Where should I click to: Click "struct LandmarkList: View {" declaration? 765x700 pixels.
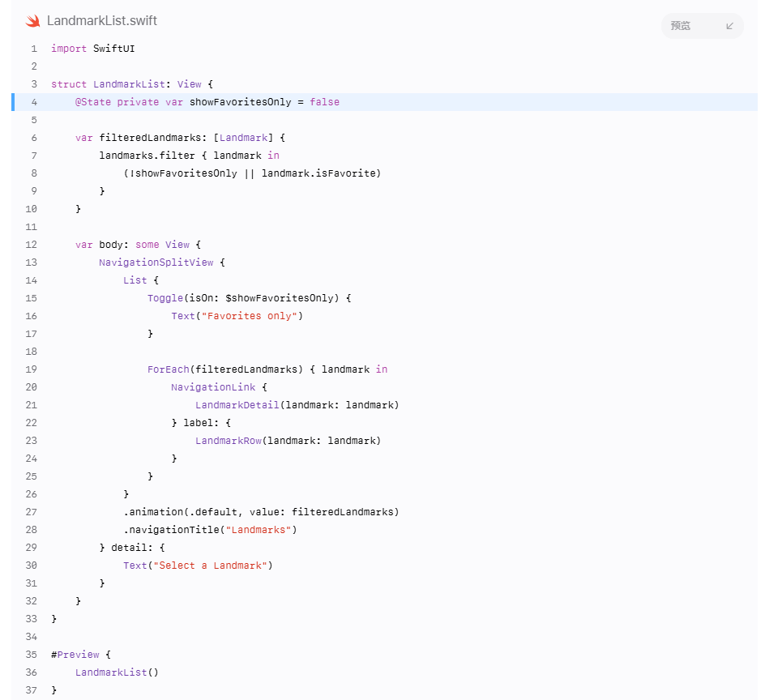point(132,84)
